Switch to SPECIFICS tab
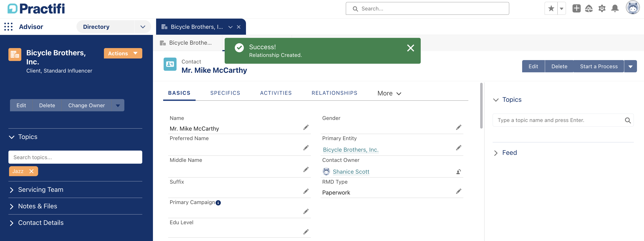Viewport: 644px width, 241px height. (225, 93)
